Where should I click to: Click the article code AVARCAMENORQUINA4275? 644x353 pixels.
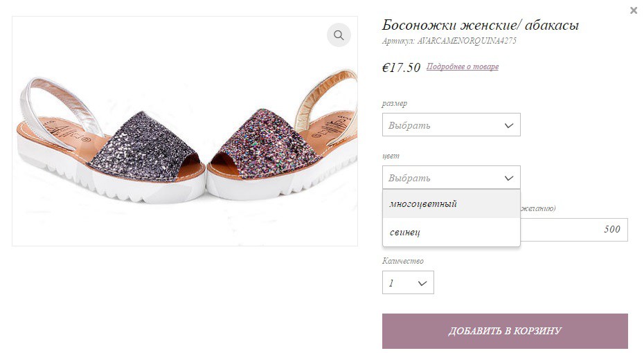coord(467,41)
